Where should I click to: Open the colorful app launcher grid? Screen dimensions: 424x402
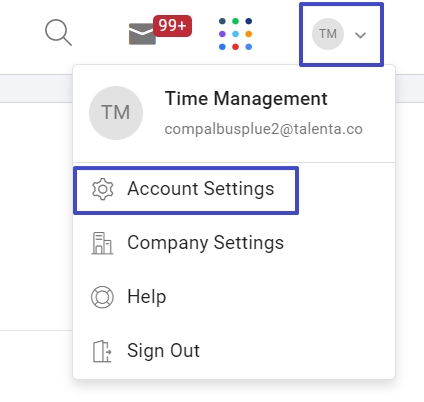[x=235, y=34]
